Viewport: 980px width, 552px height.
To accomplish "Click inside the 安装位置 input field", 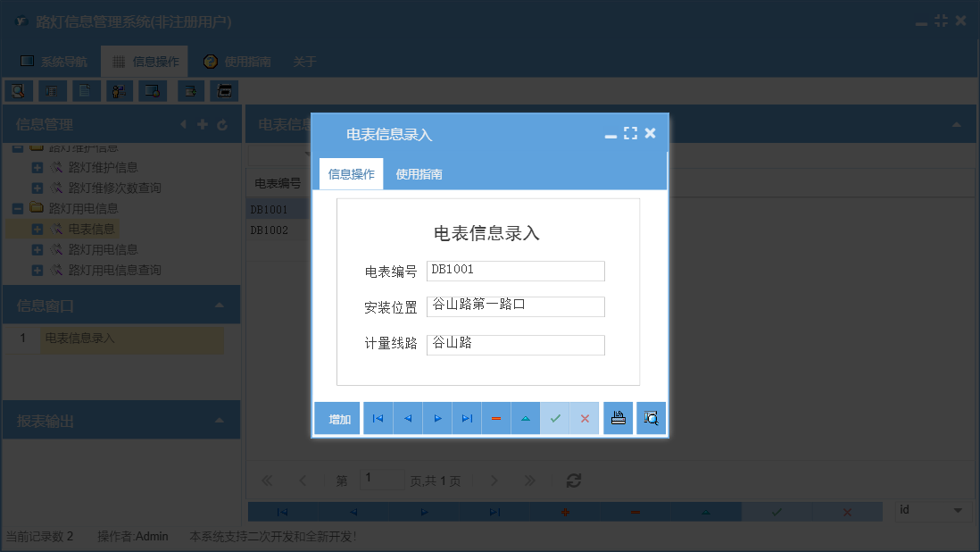I will click(x=515, y=306).
